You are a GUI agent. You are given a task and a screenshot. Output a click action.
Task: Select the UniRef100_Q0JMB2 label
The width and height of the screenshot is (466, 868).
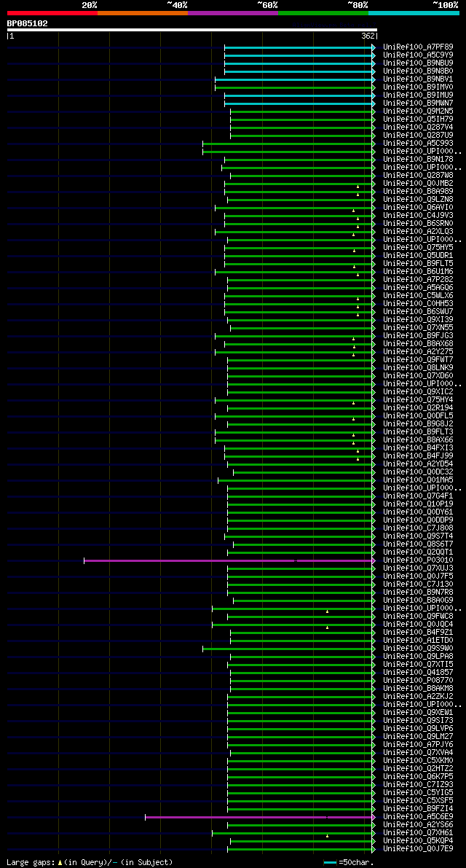pos(418,184)
